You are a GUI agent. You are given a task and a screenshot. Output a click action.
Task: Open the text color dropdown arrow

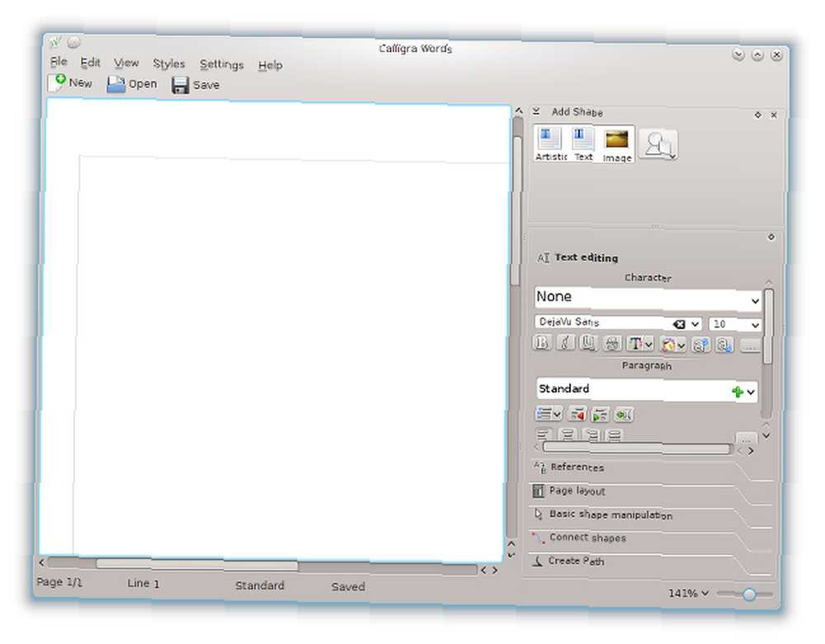pyautogui.click(x=648, y=345)
